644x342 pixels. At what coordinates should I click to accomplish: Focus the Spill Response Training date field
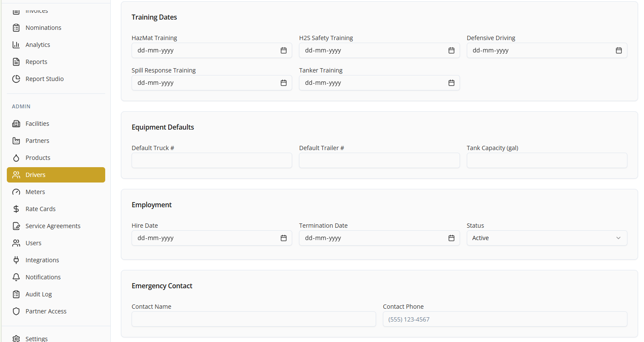coord(212,83)
